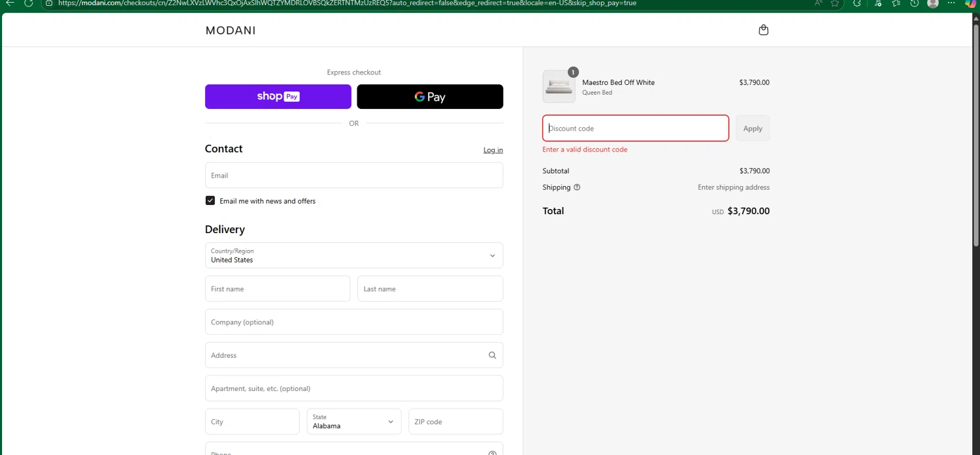Click the browser back arrow
The image size is (980, 455).
(10, 3)
